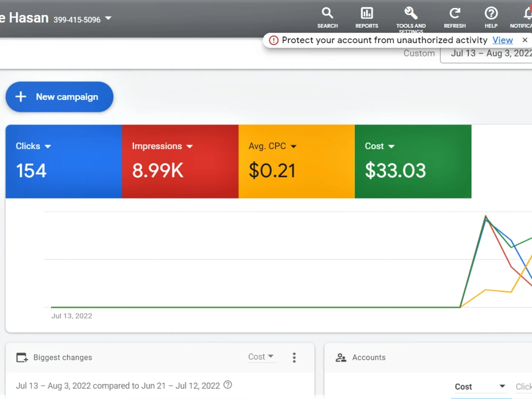This screenshot has width=532, height=399.
Task: Click the date comparison text in Biggest changes
Action: point(118,386)
